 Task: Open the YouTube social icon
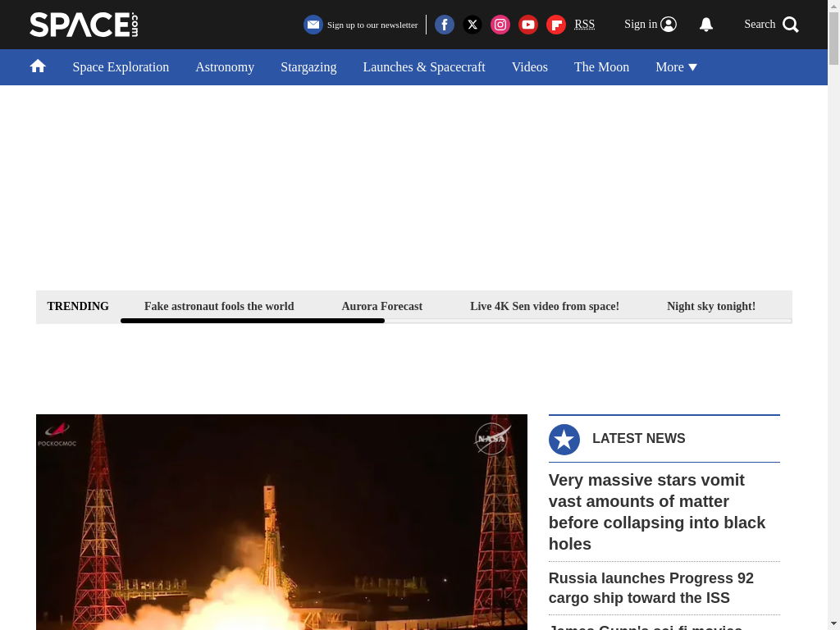point(528,25)
